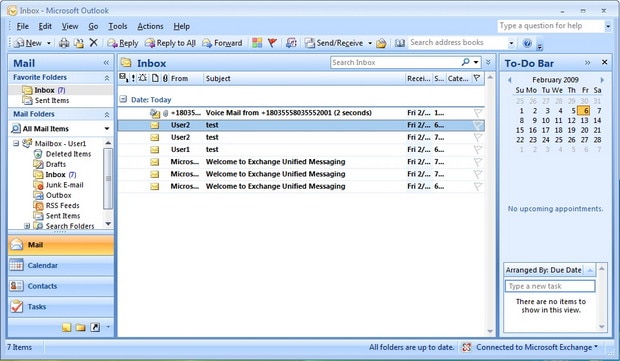This screenshot has width=620, height=361.
Task: Collapse the Date: Today group
Action: (123, 99)
